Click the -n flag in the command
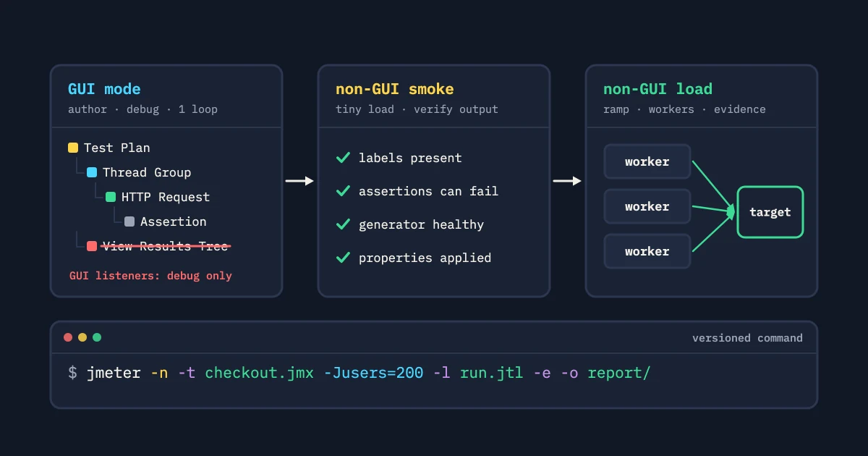This screenshot has height=456, width=868. pyautogui.click(x=159, y=373)
